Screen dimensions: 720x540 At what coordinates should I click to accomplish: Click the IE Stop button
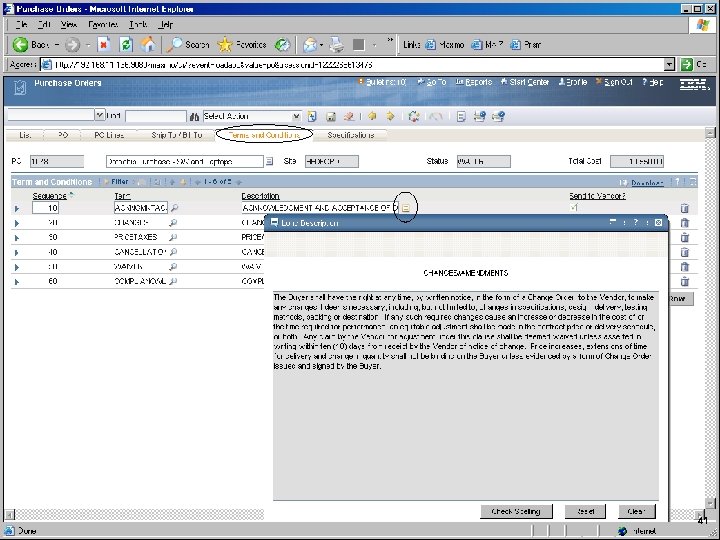[104, 45]
